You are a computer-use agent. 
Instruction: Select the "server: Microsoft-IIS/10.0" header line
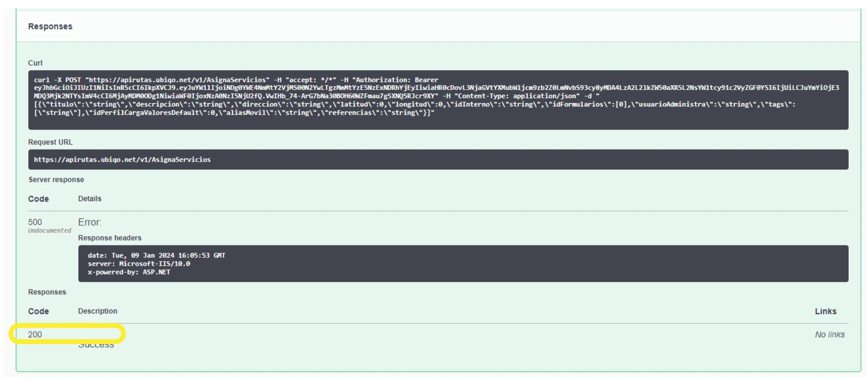click(139, 264)
